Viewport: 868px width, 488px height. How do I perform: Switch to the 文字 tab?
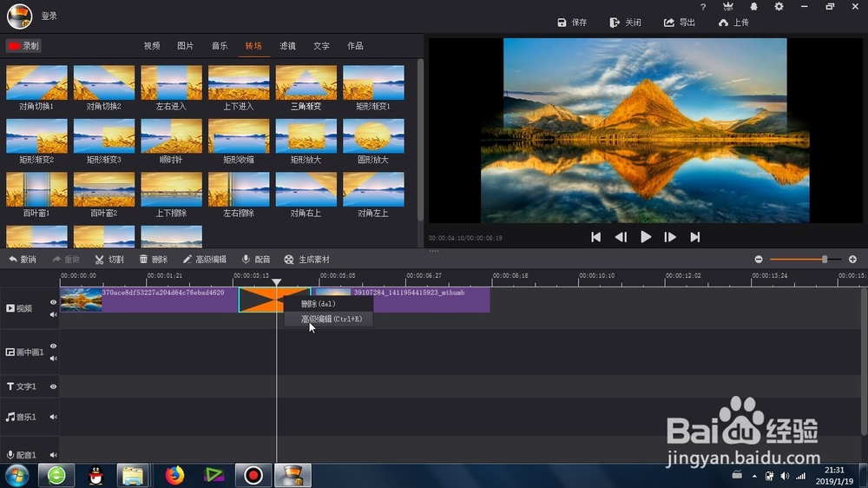(321, 46)
